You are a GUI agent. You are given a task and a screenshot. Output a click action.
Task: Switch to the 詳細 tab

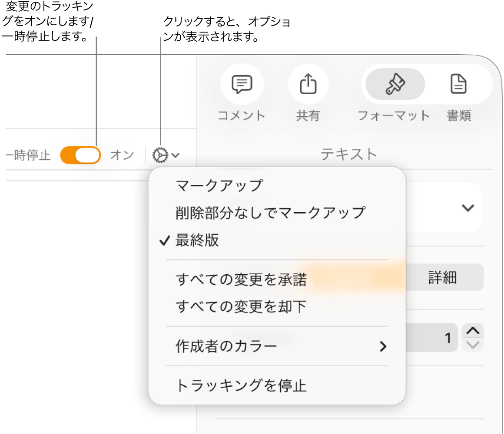point(442,277)
